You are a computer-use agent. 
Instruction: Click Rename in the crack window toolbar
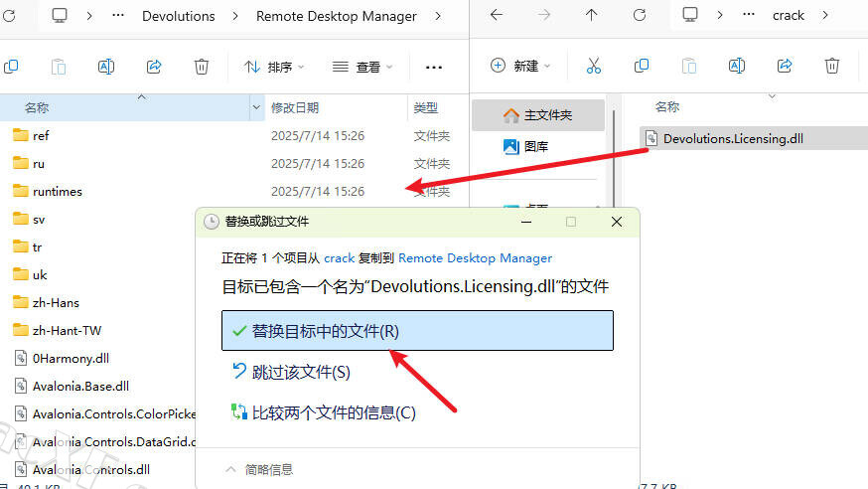(736, 66)
